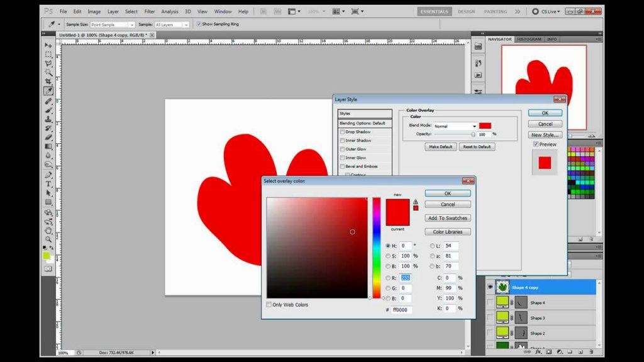Click Cancel in Layer Style dialog

pyautogui.click(x=545, y=124)
